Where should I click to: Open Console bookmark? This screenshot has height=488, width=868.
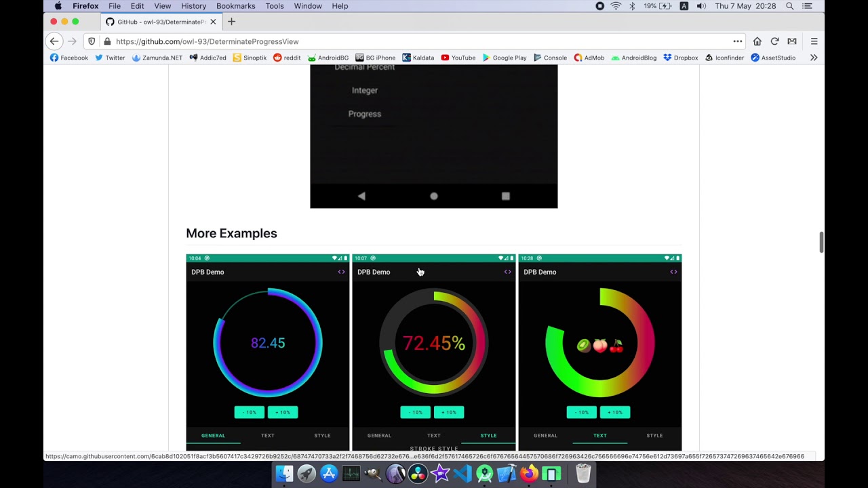click(550, 58)
